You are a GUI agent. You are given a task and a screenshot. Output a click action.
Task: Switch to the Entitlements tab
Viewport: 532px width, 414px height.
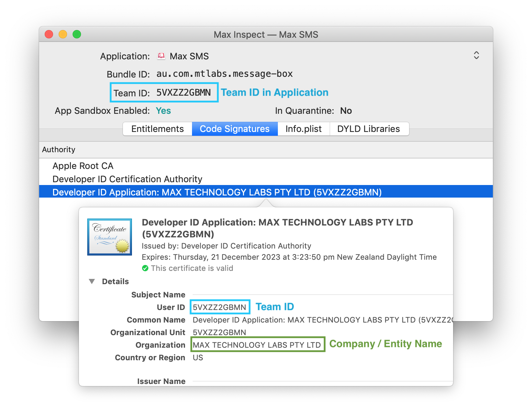(157, 129)
